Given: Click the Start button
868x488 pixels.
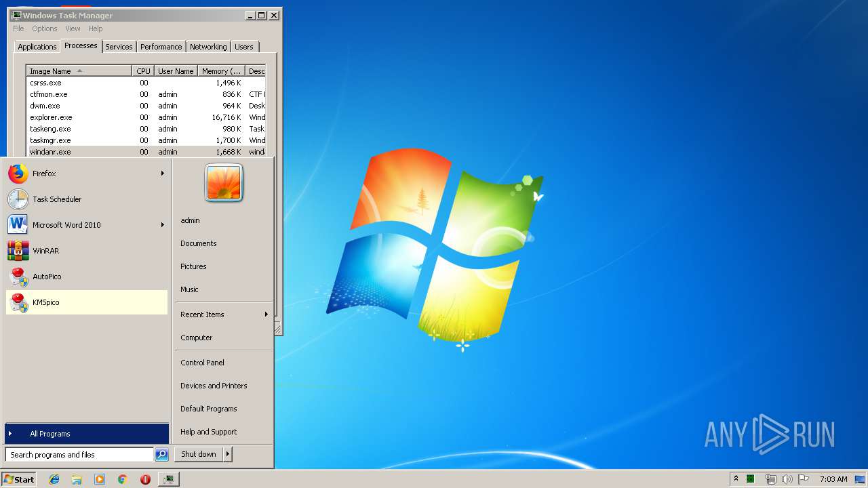Looking at the screenshot, I should coord(19,479).
